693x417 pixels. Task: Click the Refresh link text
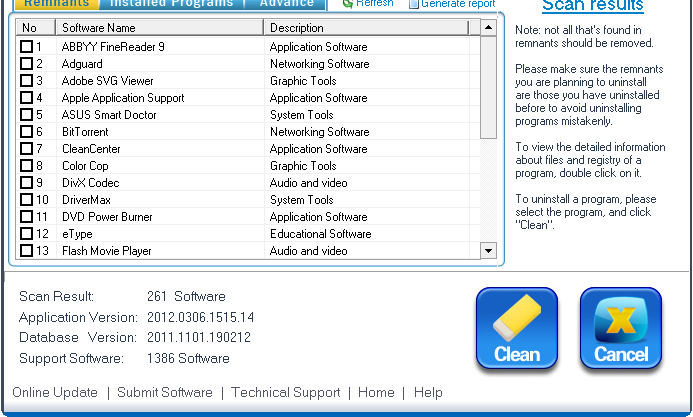[x=374, y=4]
